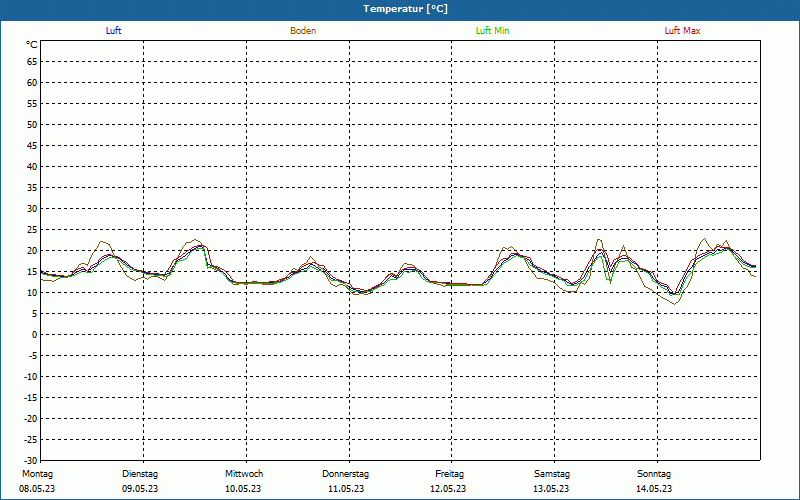This screenshot has height=500, width=800.
Task: Click the Luft legend label
Action: click(113, 31)
